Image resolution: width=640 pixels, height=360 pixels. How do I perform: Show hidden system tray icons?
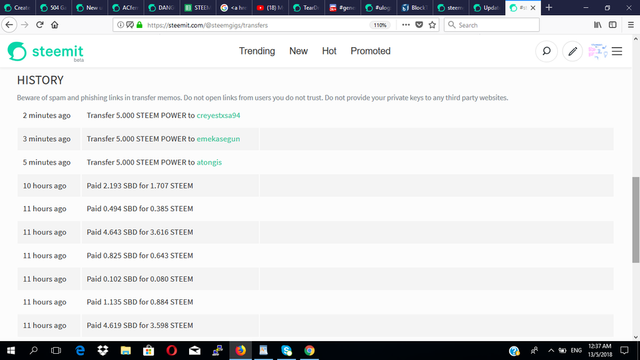[x=551, y=351]
